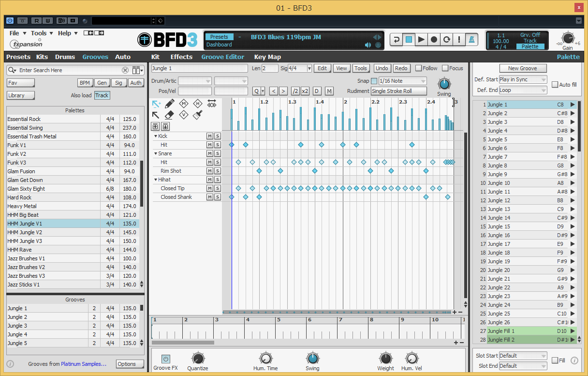This screenshot has height=376, width=588.
Task: Select the Pencil draw tool
Action: (x=169, y=104)
